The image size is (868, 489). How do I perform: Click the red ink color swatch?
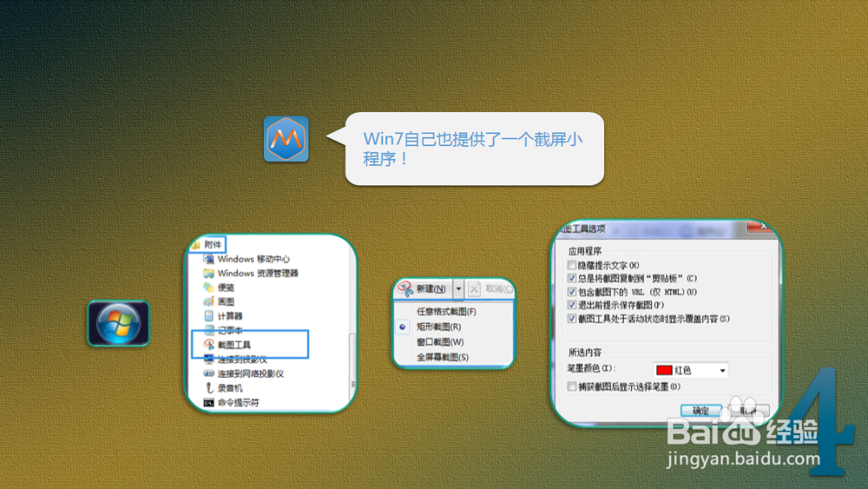664,370
